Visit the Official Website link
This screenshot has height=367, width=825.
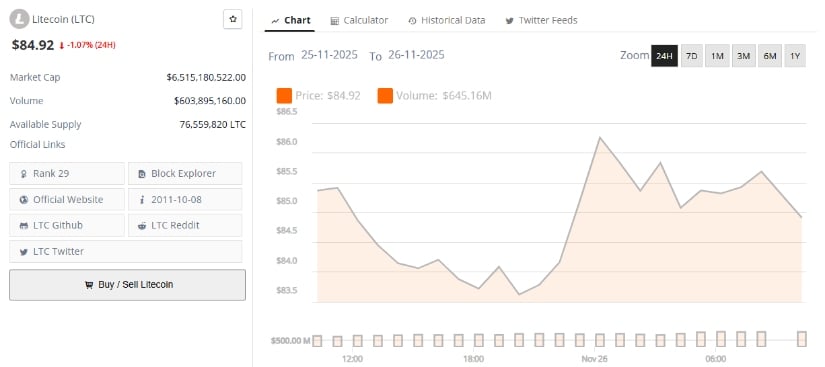click(x=67, y=200)
